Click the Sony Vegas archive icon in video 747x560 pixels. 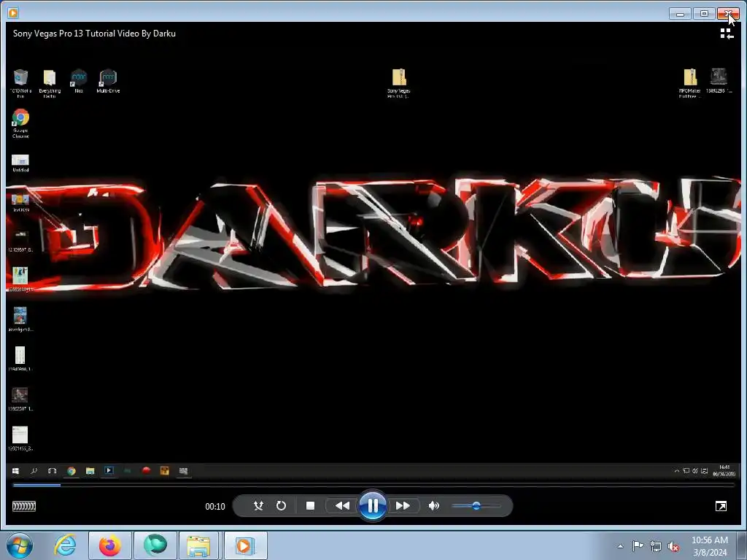(399, 83)
